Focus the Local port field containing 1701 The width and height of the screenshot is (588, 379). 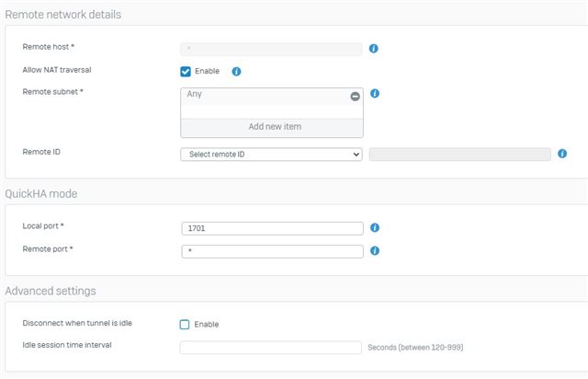point(272,228)
